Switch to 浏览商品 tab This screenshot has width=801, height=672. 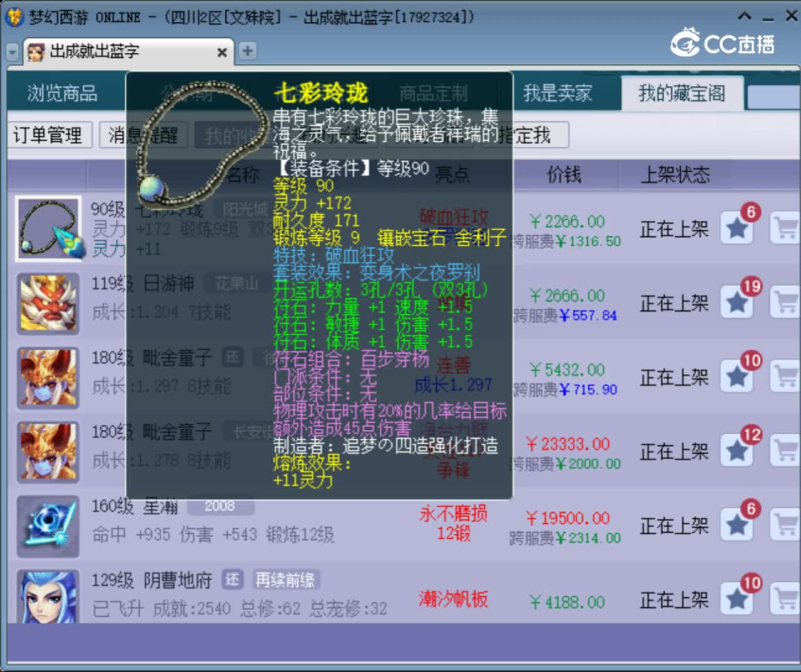coord(62,93)
